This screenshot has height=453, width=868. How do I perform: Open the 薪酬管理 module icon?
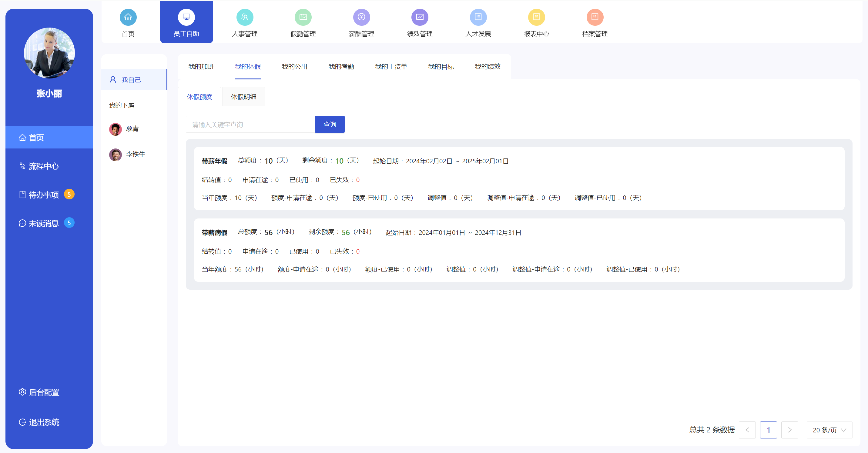361,17
